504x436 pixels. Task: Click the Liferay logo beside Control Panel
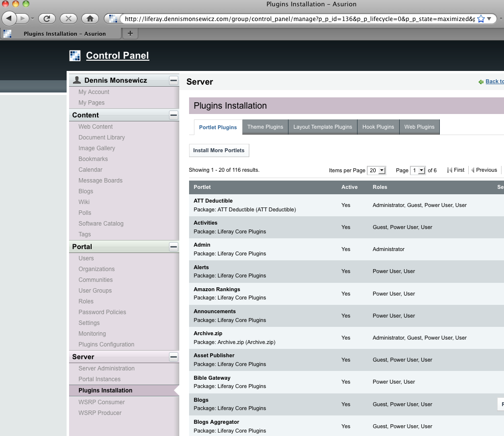(75, 56)
